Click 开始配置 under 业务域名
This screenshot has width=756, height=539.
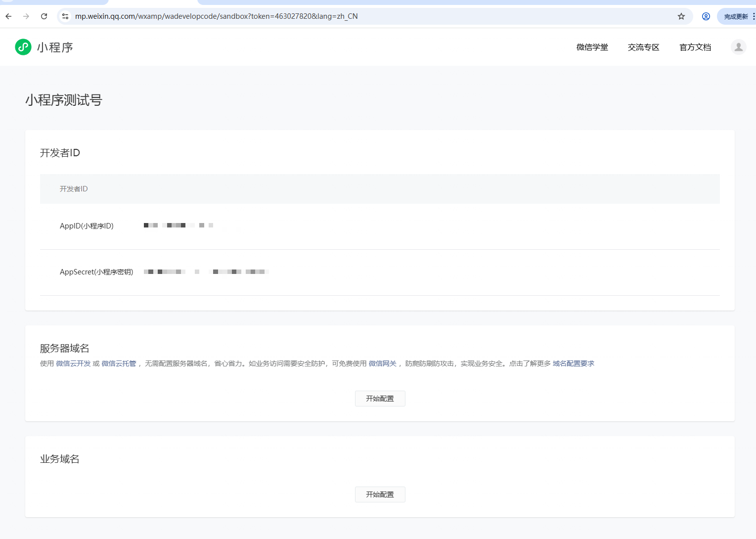380,494
